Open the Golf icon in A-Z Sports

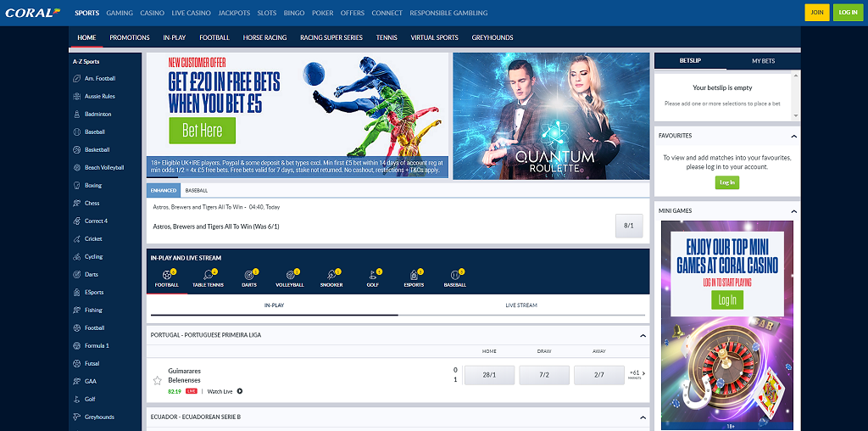point(77,399)
